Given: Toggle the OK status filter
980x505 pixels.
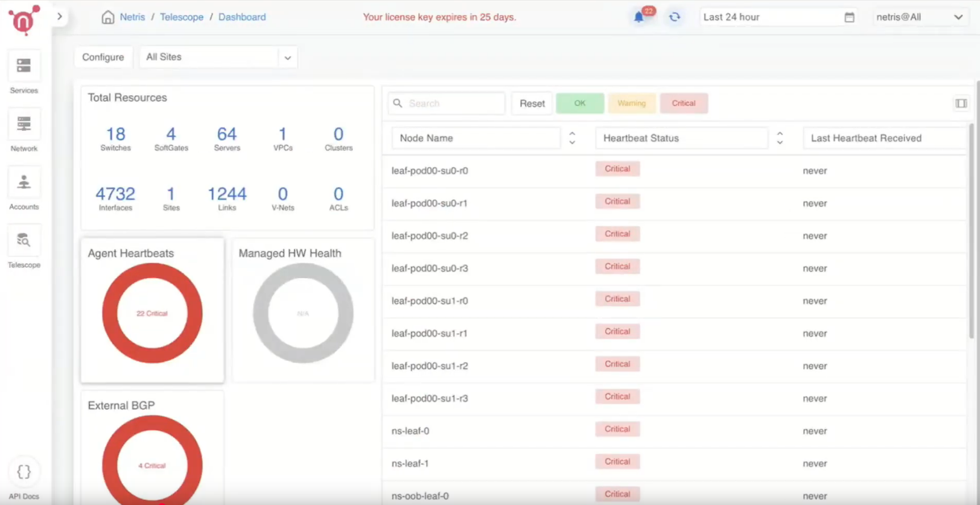Looking at the screenshot, I should click(580, 103).
